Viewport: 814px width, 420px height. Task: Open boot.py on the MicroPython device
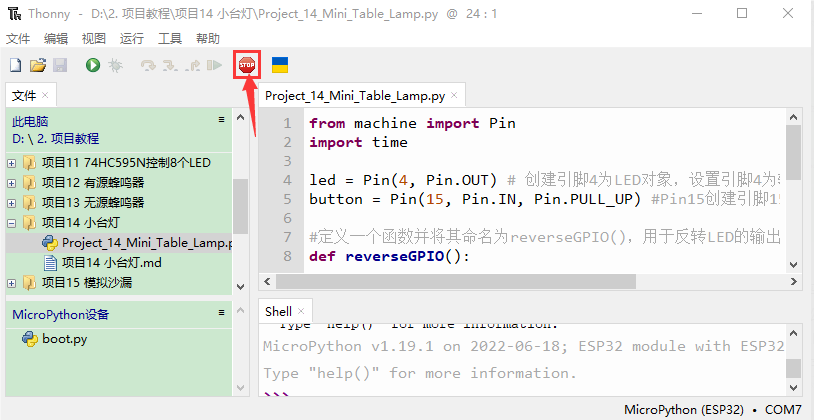tap(64, 338)
